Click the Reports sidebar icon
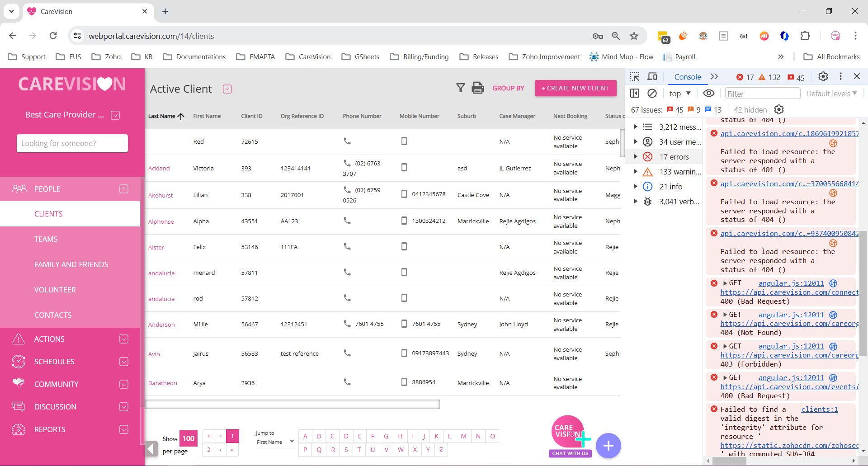868x466 pixels. point(19,429)
